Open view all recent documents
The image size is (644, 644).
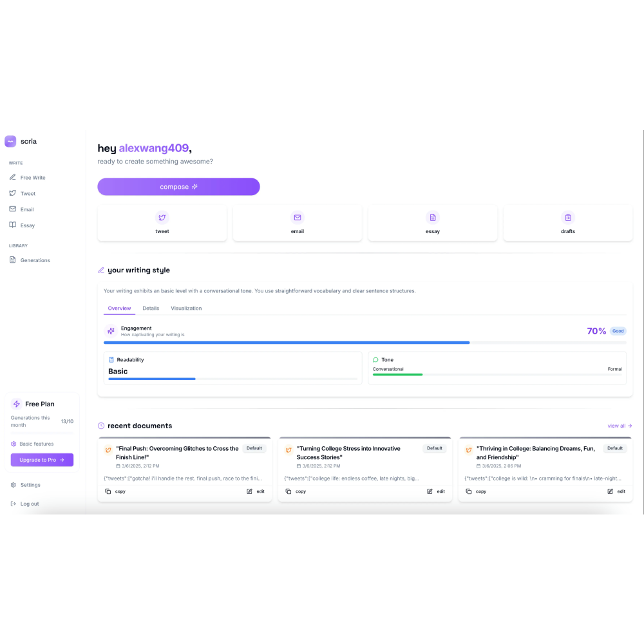pyautogui.click(x=619, y=426)
